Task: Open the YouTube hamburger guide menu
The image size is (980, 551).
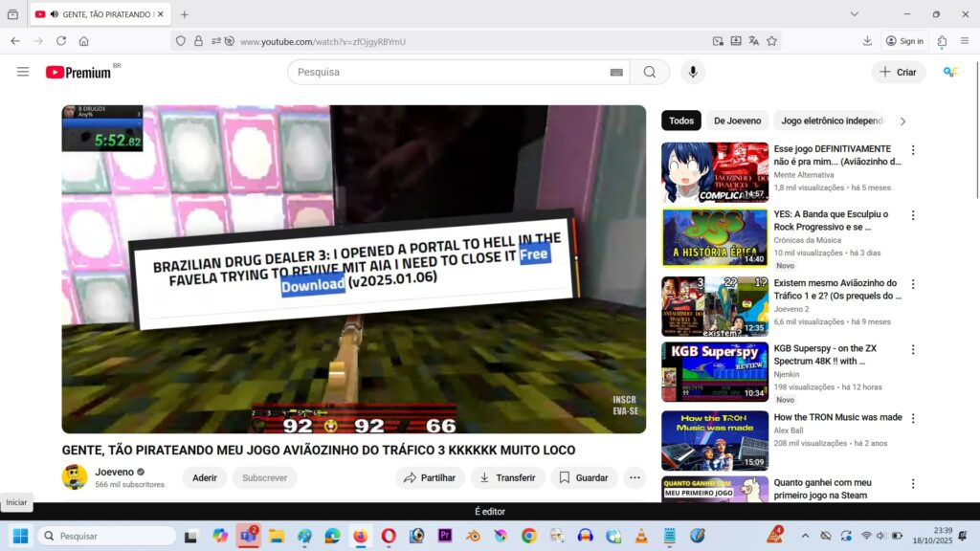Action: click(23, 72)
